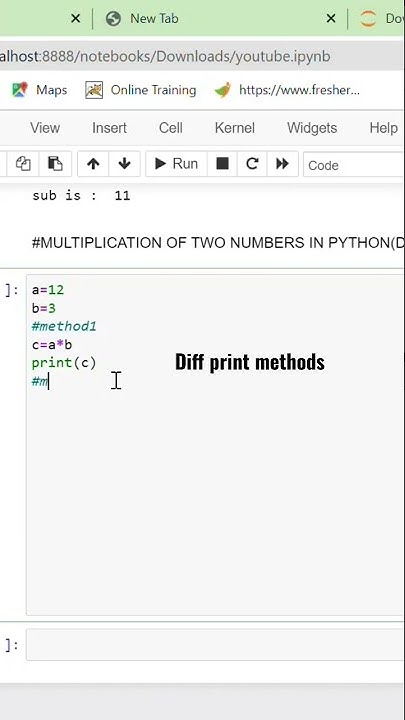The image size is (405, 720).
Task: Open the Insert menu
Action: [109, 128]
